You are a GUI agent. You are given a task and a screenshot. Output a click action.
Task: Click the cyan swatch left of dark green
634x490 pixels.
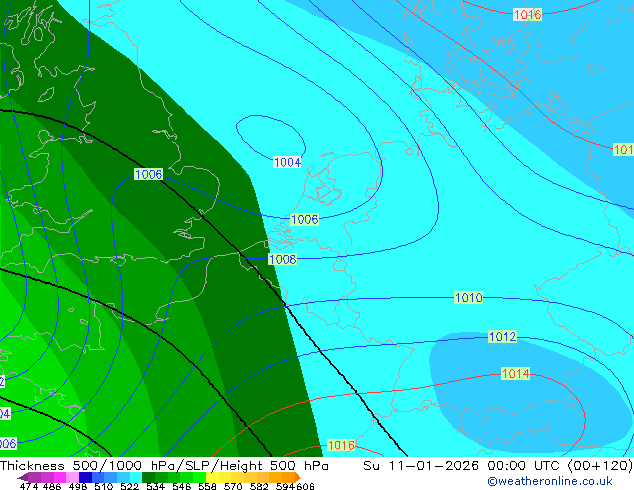tap(136, 477)
